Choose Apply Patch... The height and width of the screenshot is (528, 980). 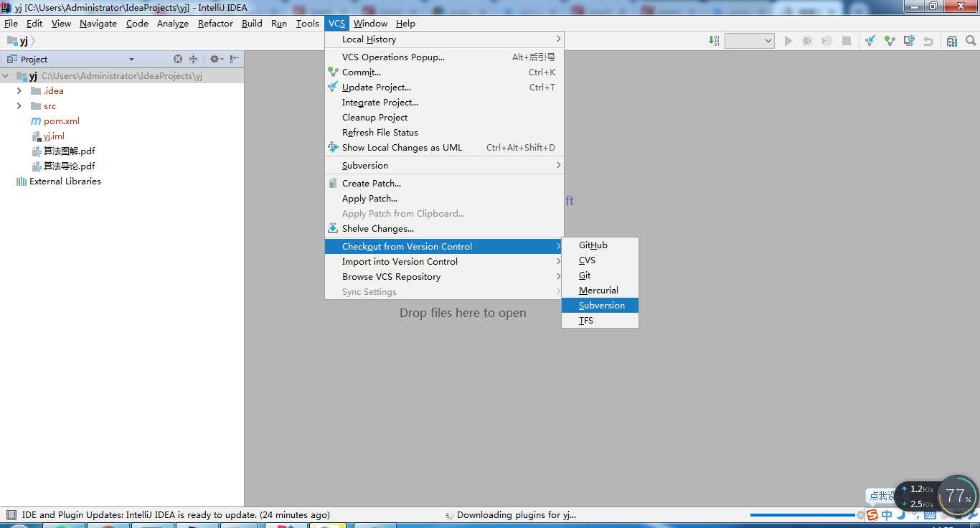444,199
